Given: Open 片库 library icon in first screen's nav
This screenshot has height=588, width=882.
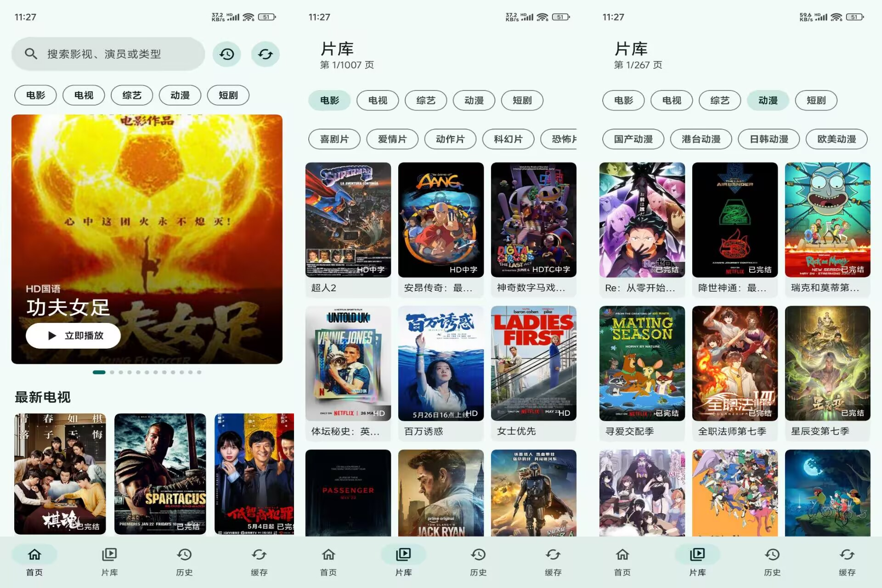Looking at the screenshot, I should point(109,554).
